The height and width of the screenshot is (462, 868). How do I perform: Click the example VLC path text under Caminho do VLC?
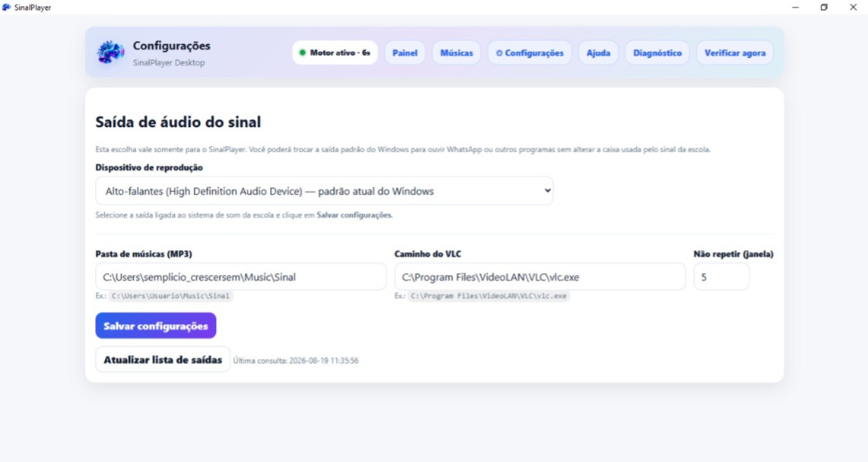pos(489,296)
